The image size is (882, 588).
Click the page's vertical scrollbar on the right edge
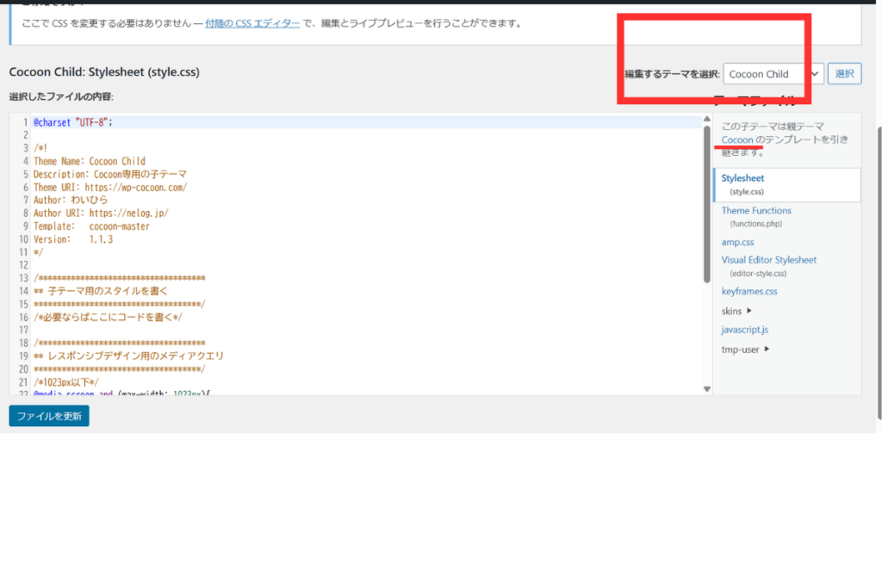tap(878, 258)
